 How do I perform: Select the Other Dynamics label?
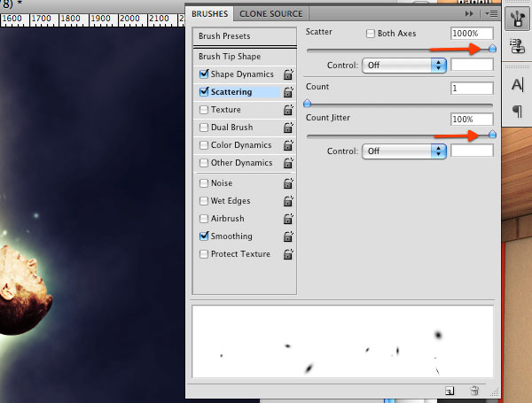click(241, 163)
